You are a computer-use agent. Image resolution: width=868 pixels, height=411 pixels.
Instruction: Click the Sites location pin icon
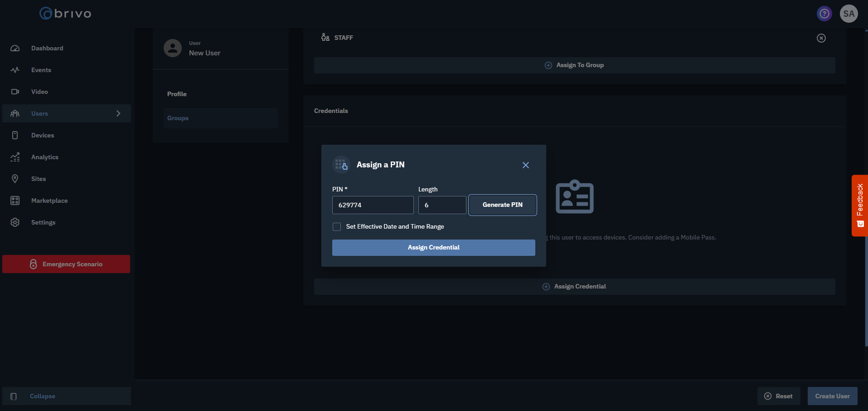pyautogui.click(x=15, y=179)
